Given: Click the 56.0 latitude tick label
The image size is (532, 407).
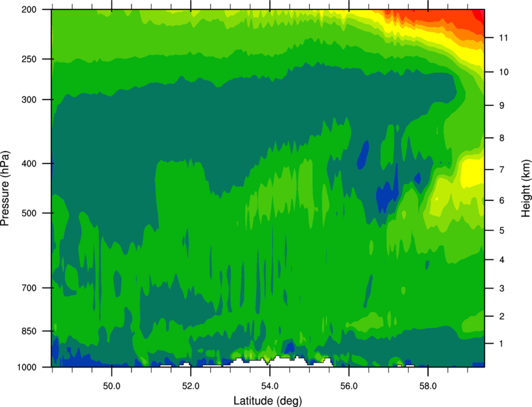Looking at the screenshot, I should (349, 386).
